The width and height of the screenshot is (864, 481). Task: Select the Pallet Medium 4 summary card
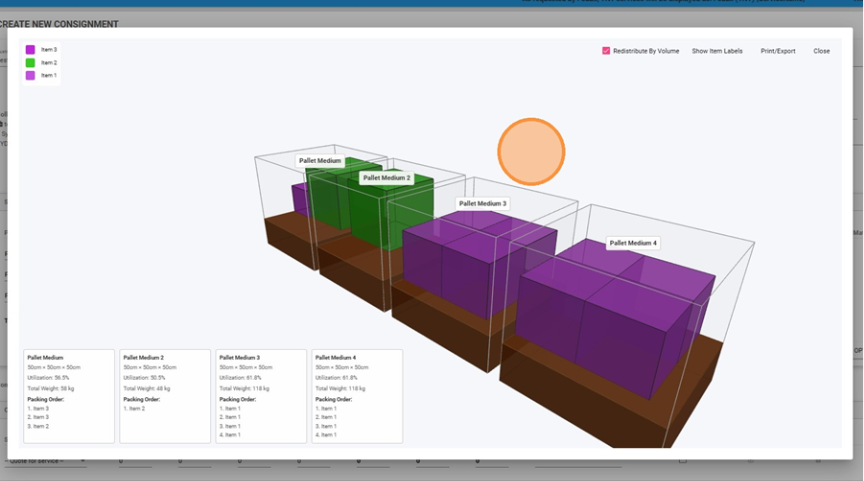(x=357, y=395)
